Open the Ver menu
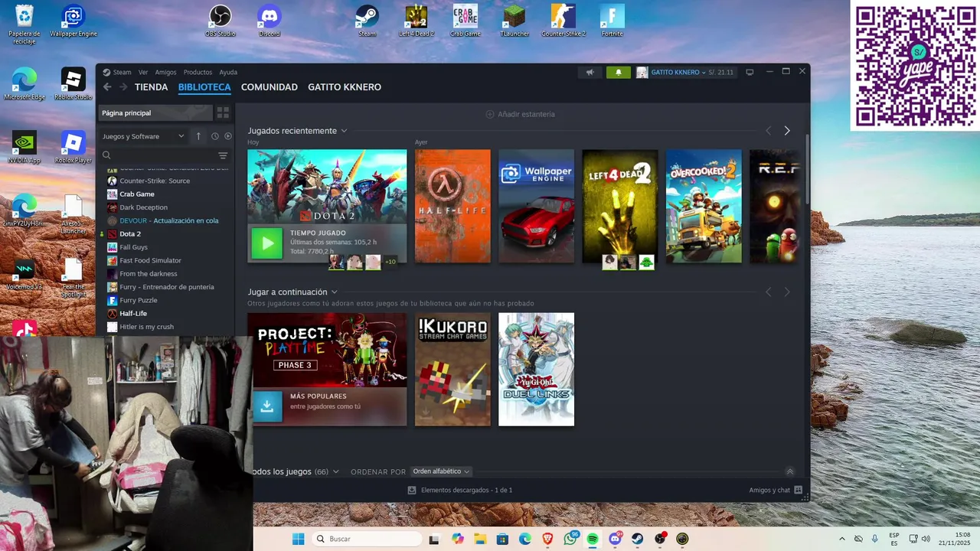Screen dimensions: 980x551 [143, 73]
